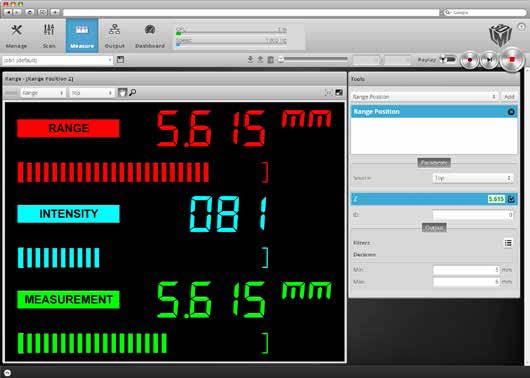530x378 pixels.
Task: Open the Dashboard gauge page
Action: 150,36
